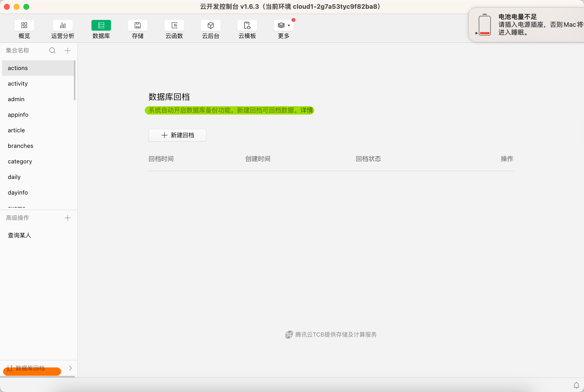This screenshot has height=392, width=584.
Task: Expand the battery notification disclosure arrow
Action: 476,33
